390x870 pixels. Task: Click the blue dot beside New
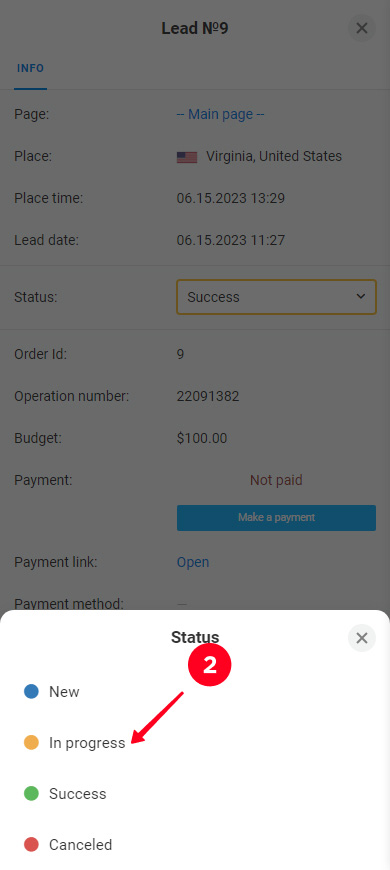point(31,691)
